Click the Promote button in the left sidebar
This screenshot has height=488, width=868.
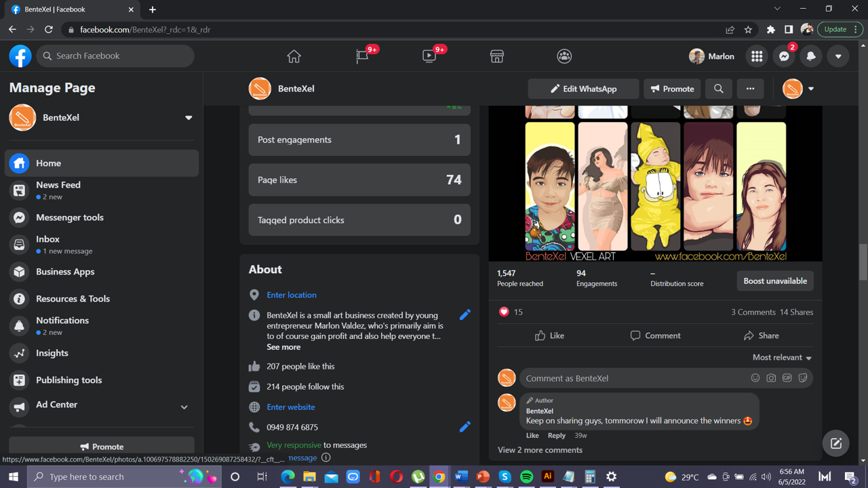coord(102,446)
